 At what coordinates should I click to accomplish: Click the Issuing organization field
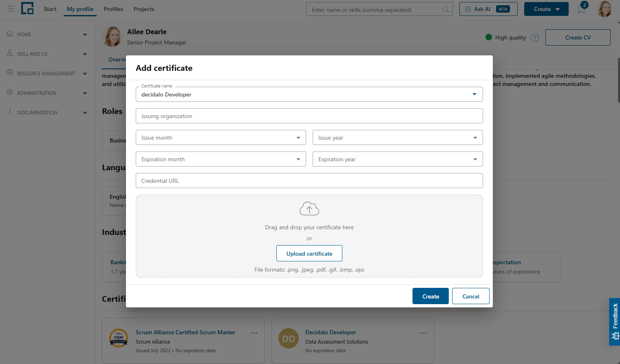(309, 116)
